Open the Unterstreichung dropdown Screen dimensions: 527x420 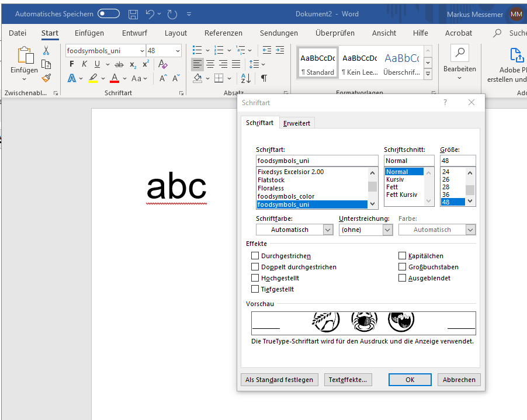[387, 230]
